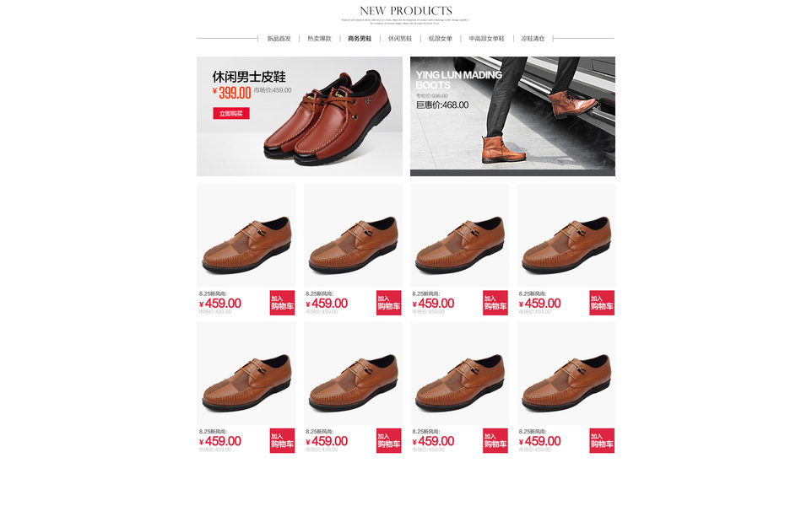Add the last bottom-row shoe to cart

[602, 440]
